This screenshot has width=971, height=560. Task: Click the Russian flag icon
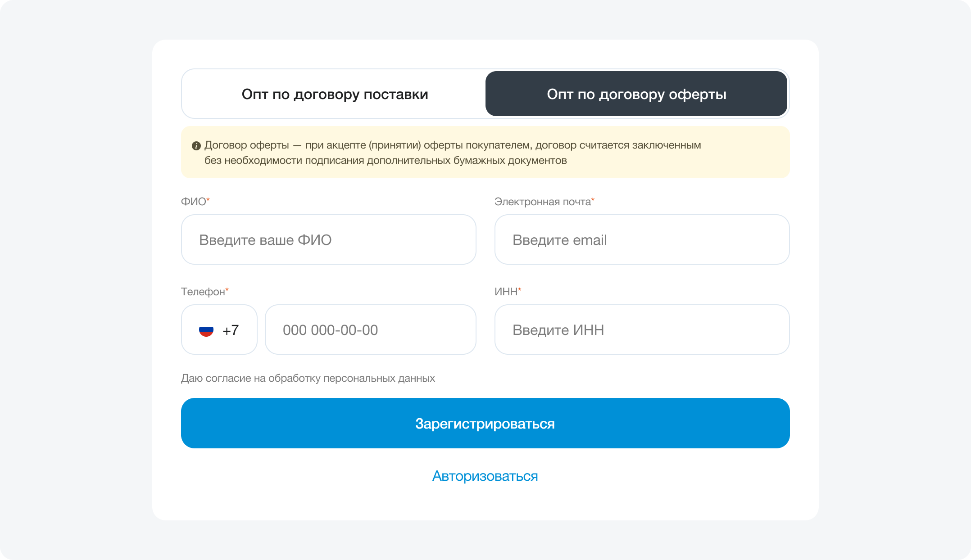[x=206, y=330]
